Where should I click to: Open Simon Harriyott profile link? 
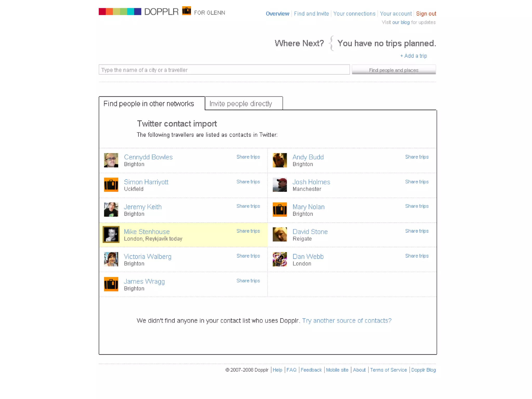tap(146, 182)
